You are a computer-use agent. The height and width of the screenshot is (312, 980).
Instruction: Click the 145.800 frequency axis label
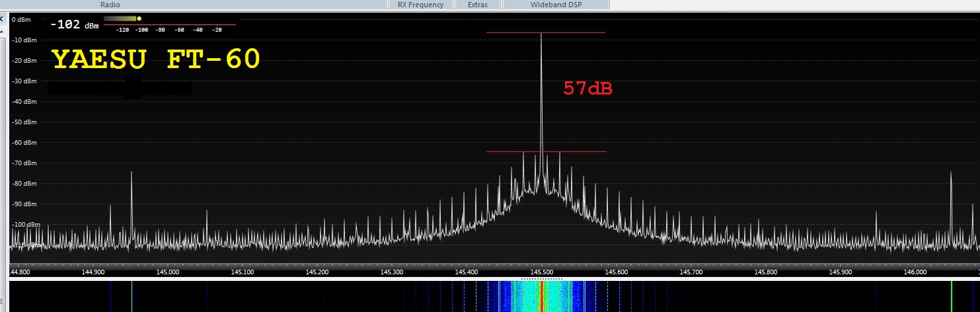[x=765, y=272]
